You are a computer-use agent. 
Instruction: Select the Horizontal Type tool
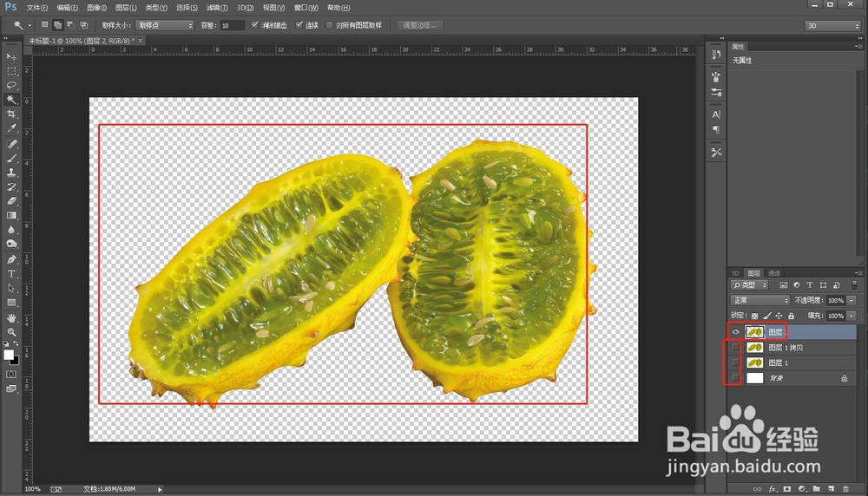pyautogui.click(x=11, y=274)
